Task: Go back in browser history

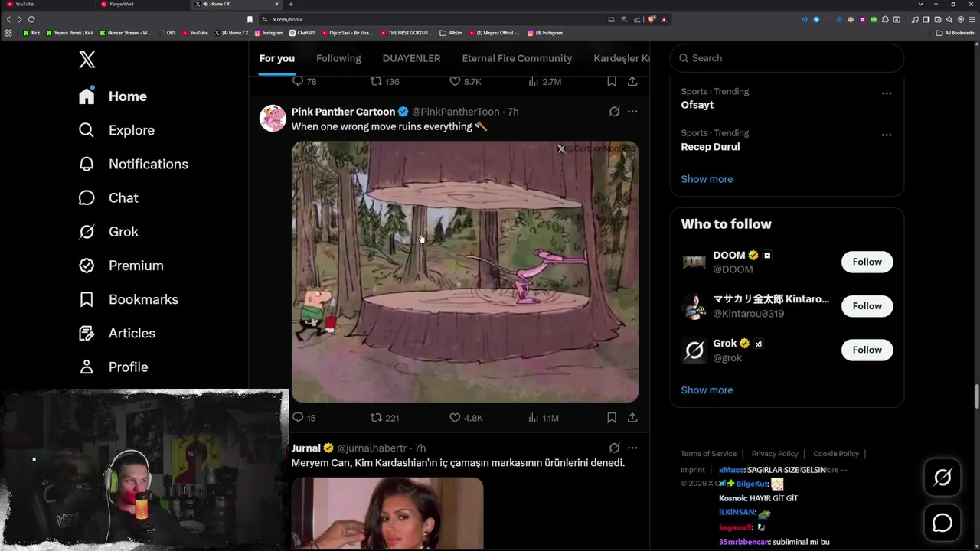Action: (8, 19)
